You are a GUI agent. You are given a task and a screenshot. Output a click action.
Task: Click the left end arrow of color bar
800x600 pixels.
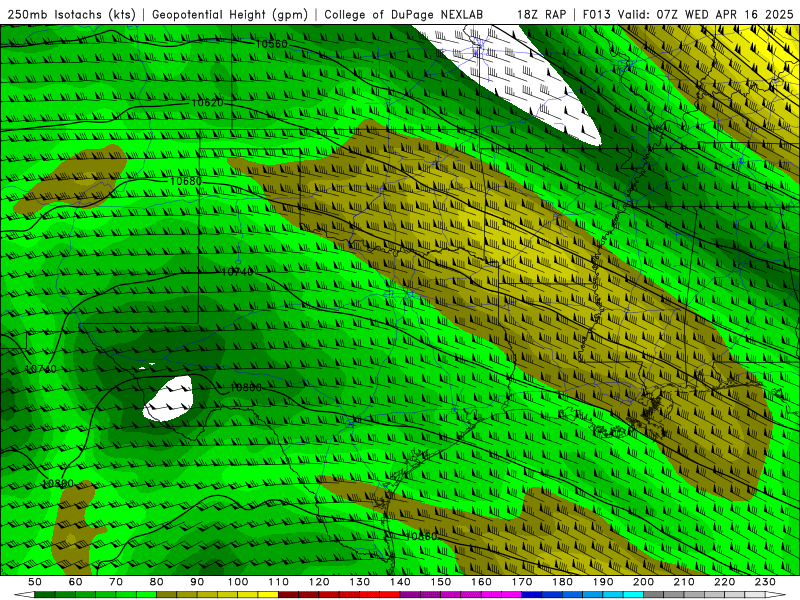pyautogui.click(x=24, y=595)
